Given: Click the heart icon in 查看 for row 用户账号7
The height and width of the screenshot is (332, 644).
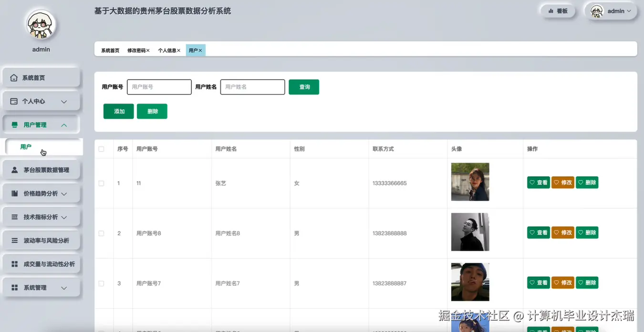Looking at the screenshot, I should pos(532,282).
